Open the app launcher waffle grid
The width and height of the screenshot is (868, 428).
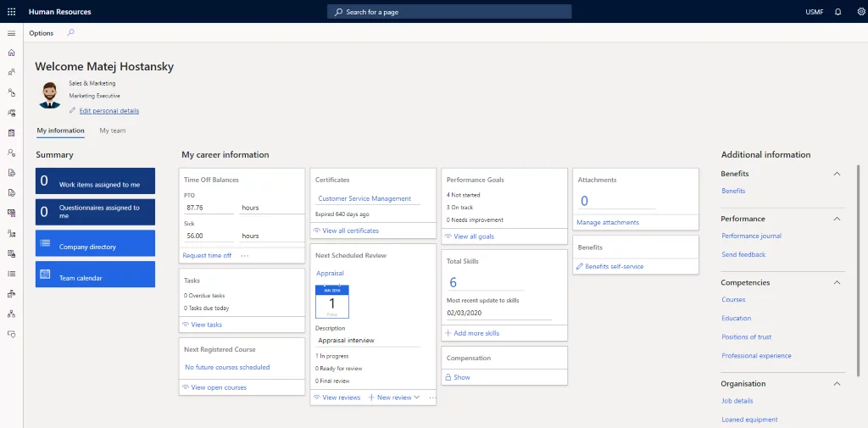pyautogui.click(x=11, y=12)
